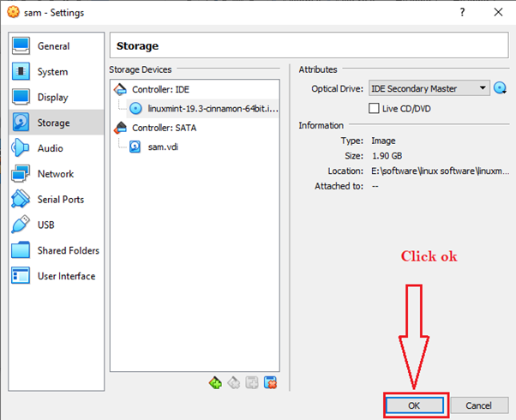
Task: Click the grayed-out add attachment icon
Action: tap(252, 382)
